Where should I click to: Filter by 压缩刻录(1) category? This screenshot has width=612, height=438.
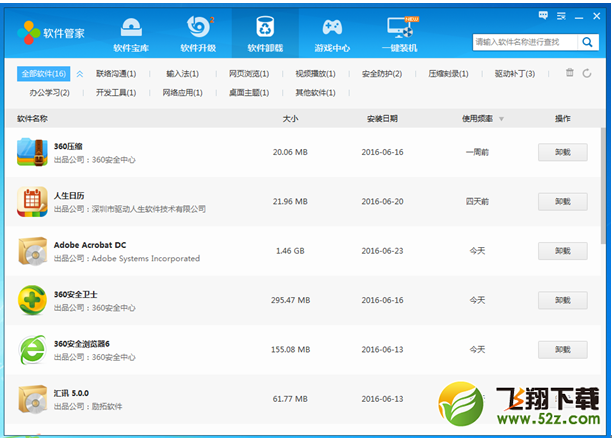(x=448, y=74)
